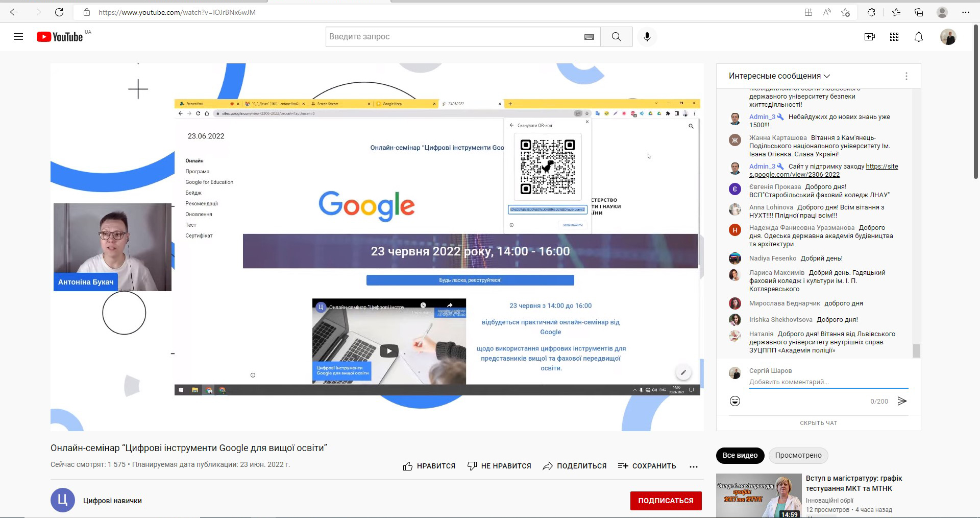The height and width of the screenshot is (518, 980).
Task: Open the YouTube guide hamburger menu
Action: pos(18,37)
